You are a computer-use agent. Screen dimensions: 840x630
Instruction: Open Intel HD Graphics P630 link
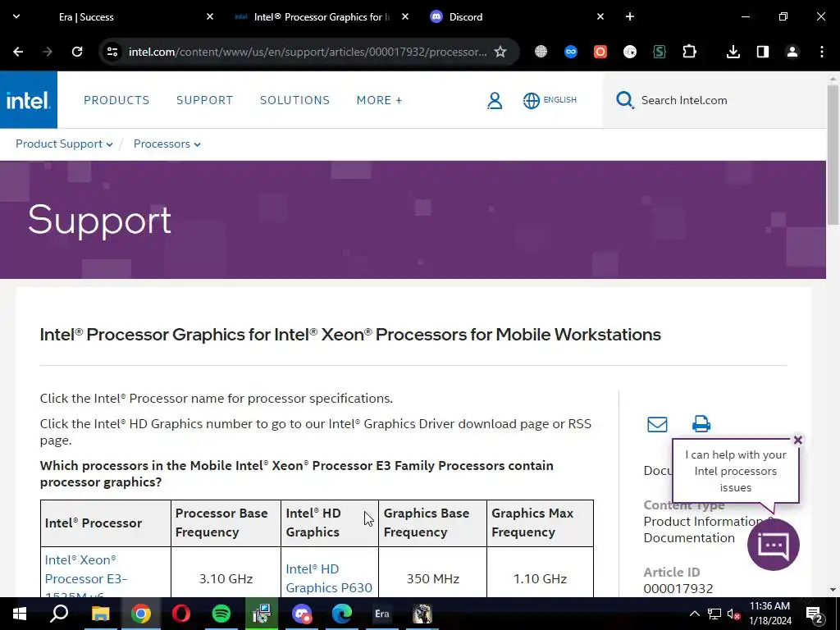tap(329, 578)
